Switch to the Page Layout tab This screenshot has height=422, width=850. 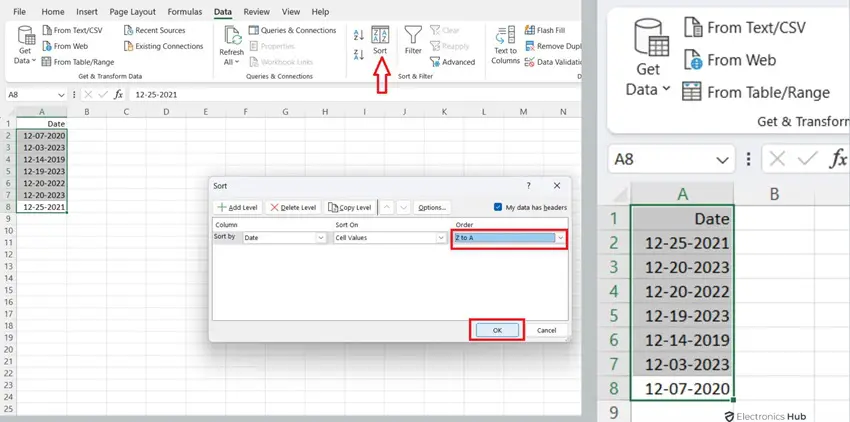point(131,12)
